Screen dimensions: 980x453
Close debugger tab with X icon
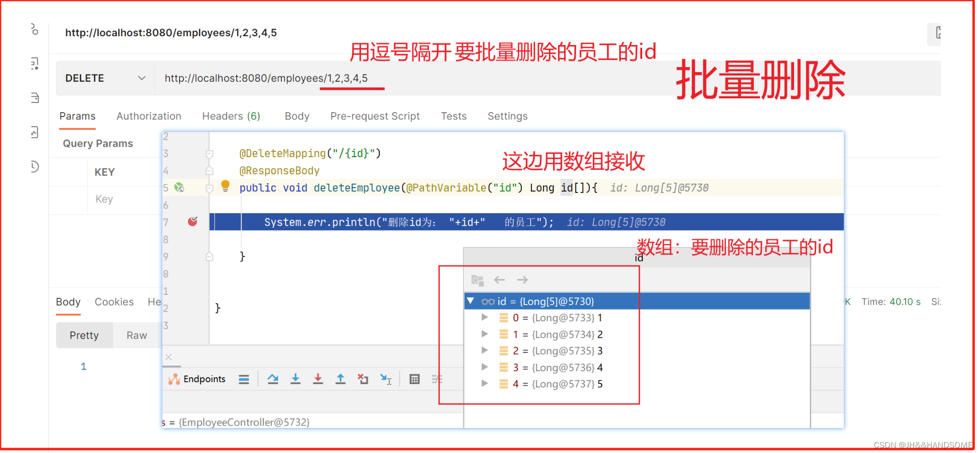coord(168,357)
